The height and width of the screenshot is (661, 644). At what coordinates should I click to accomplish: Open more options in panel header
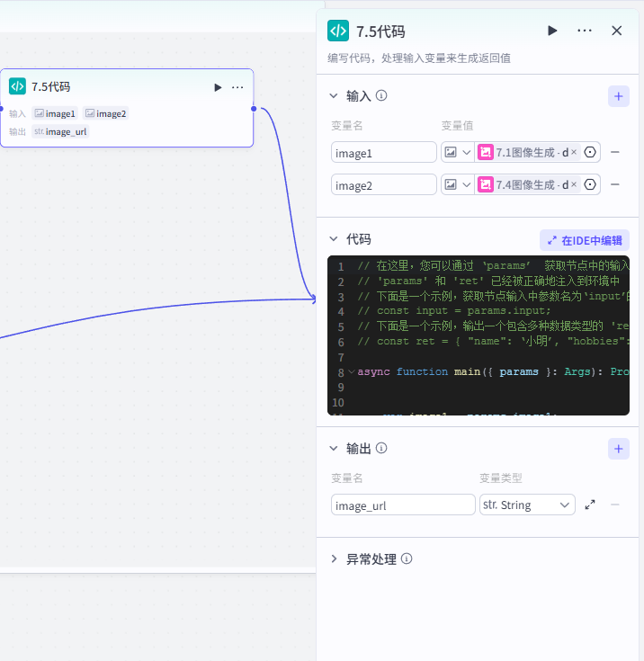(x=584, y=31)
